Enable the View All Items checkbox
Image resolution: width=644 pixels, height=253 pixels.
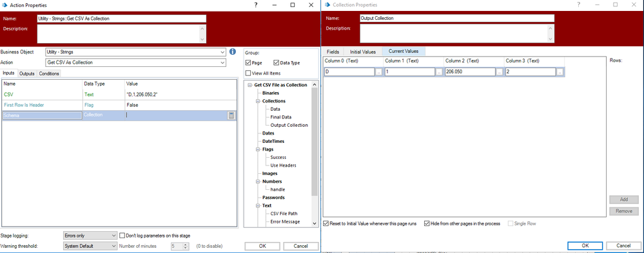pos(248,73)
